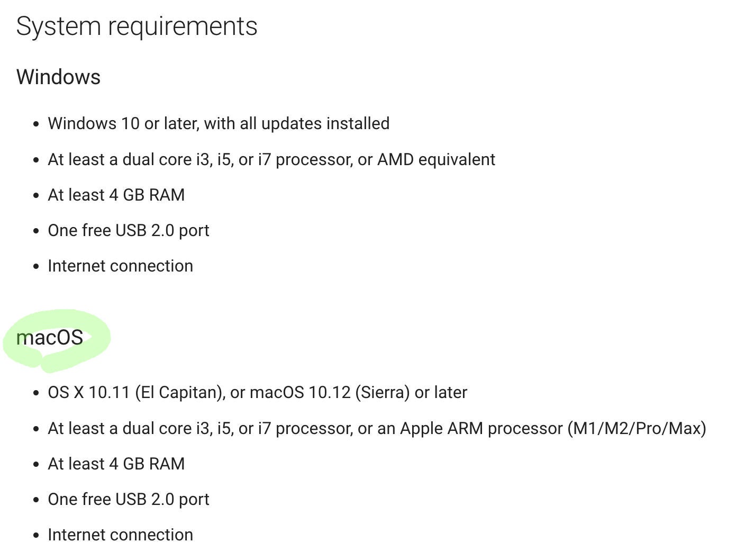Click the word Sierra in parentheses
The height and width of the screenshot is (560, 745).
coord(383,393)
